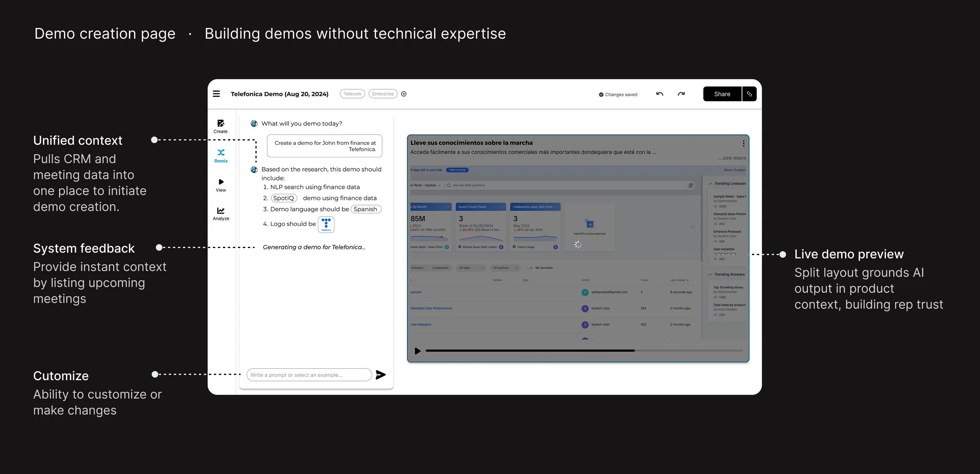Click the Changes saved check icon
This screenshot has height=474, width=980.
point(601,95)
